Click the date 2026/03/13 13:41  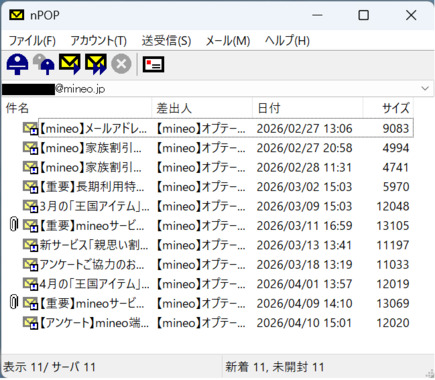pos(304,245)
